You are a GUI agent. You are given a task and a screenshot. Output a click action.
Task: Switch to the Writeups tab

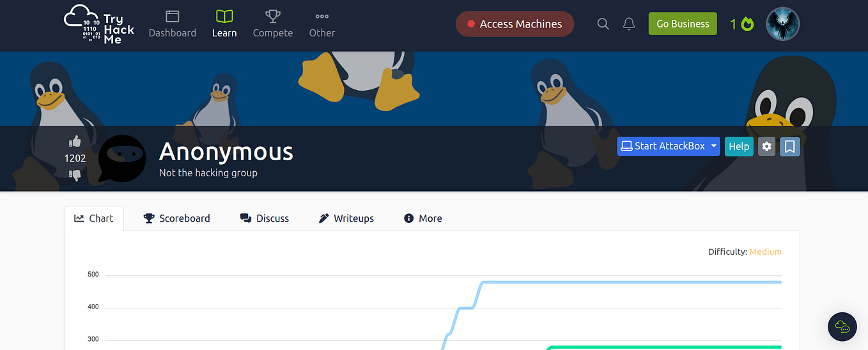click(346, 218)
